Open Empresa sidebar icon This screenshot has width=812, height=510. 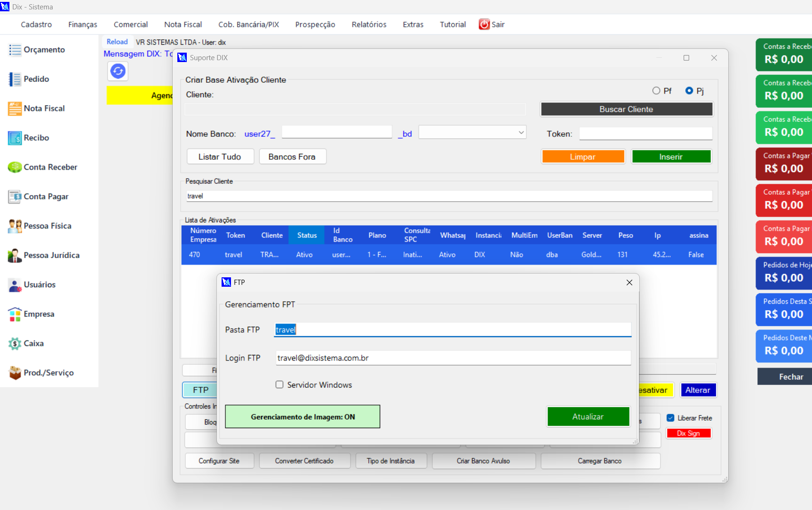click(15, 314)
